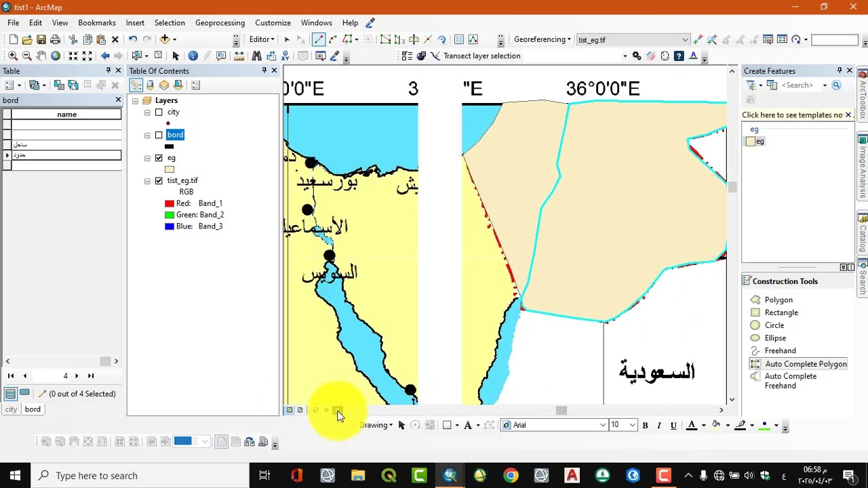
Task: Open the Georeferencing dropdown menu
Action: (x=542, y=39)
